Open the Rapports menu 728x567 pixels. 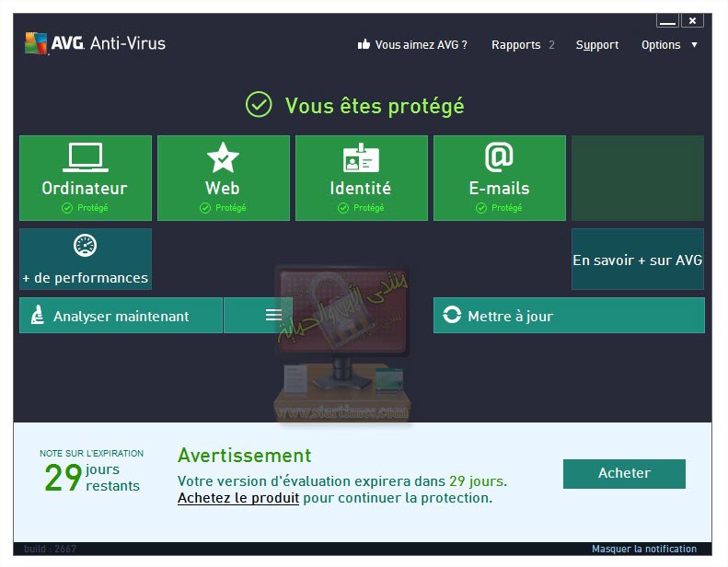(x=515, y=45)
